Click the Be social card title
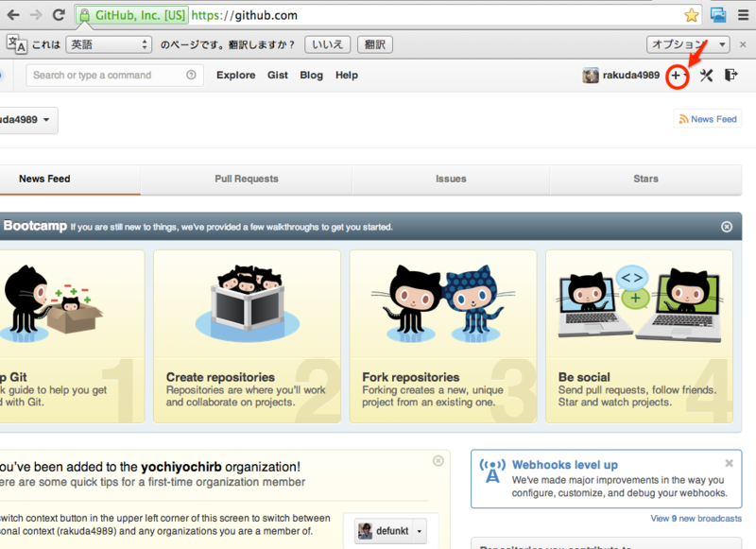756x549 pixels. (x=584, y=377)
